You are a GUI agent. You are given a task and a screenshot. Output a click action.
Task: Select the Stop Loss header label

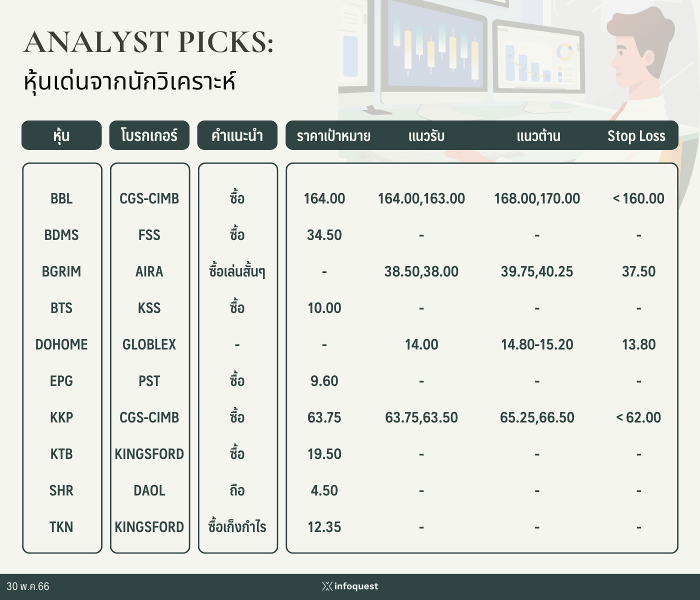(636, 136)
